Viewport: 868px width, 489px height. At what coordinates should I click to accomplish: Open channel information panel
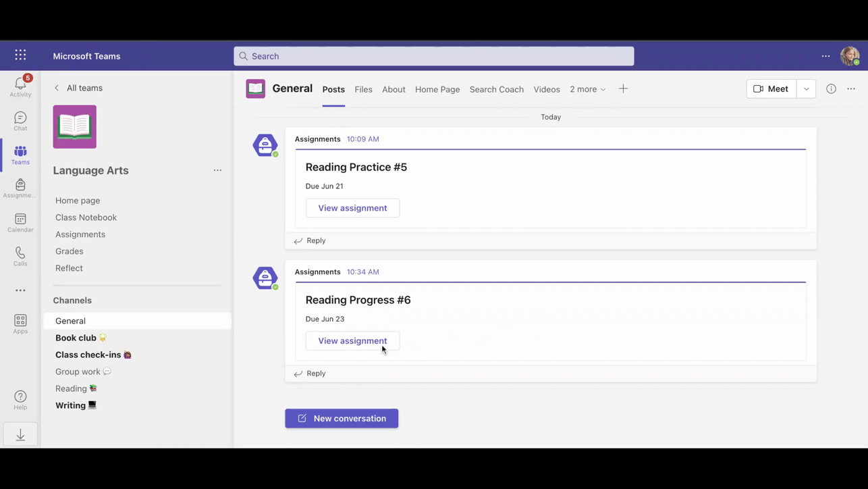[x=831, y=88]
